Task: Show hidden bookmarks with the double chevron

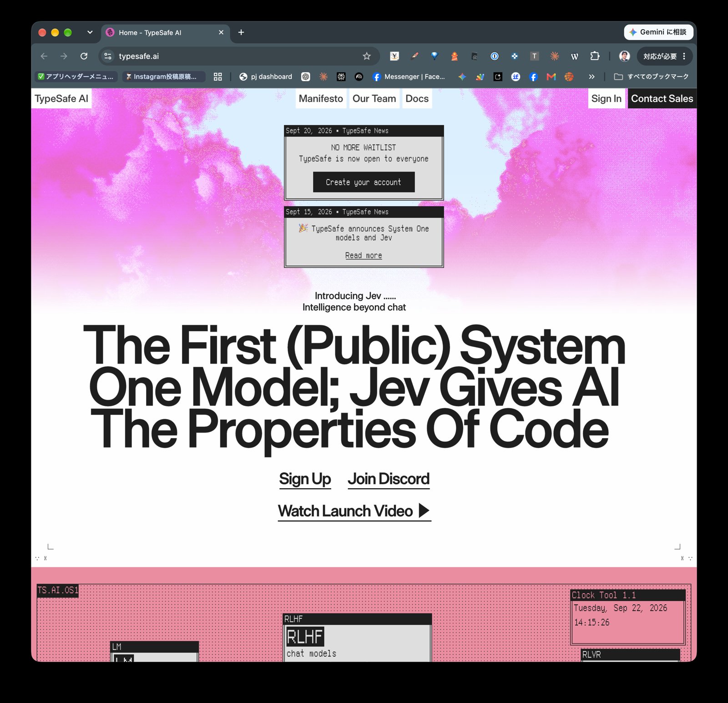Action: (591, 76)
